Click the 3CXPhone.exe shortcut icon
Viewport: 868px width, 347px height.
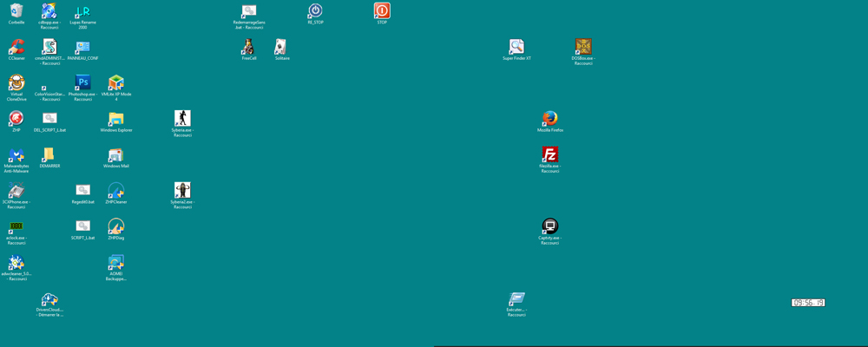tap(16, 190)
